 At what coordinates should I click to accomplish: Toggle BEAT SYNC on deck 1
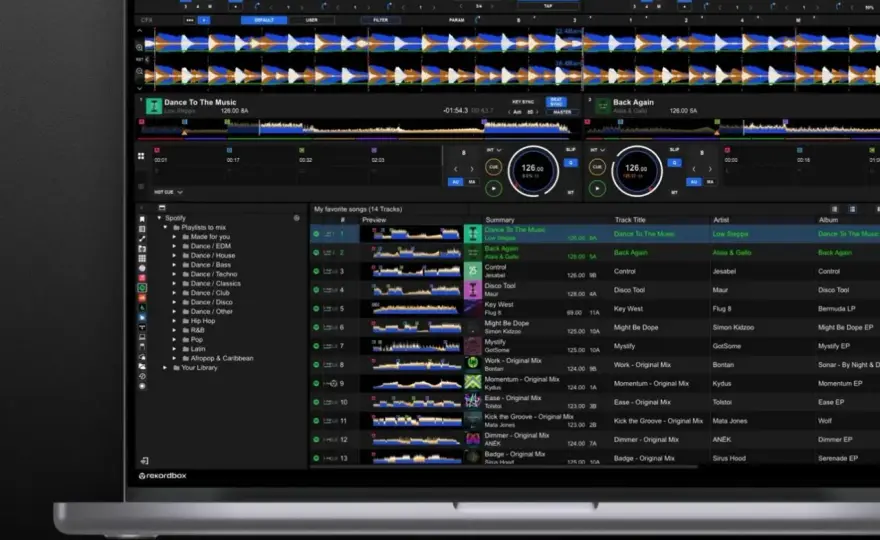[556, 102]
